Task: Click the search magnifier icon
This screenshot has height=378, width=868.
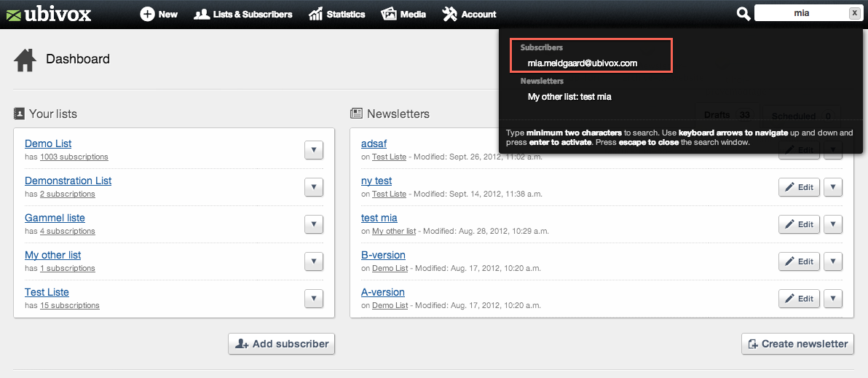Action: (743, 14)
